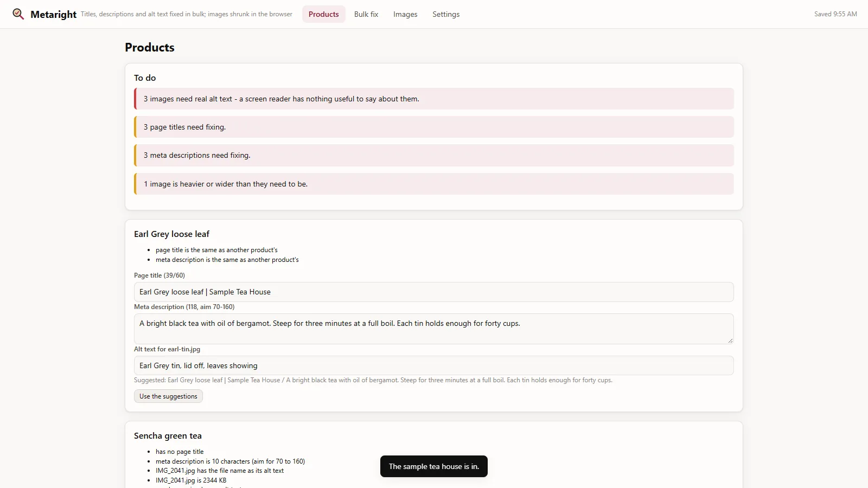Select the '3 meta descriptions need fixing' notice

434,155
